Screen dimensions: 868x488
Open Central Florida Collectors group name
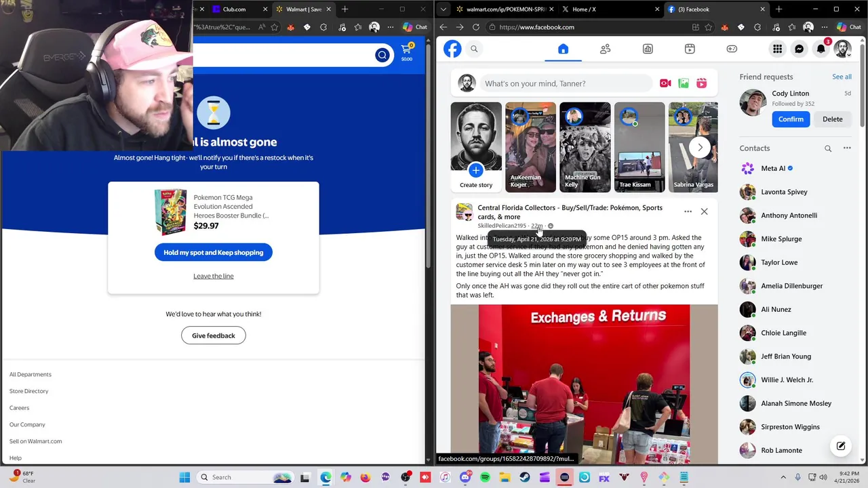point(570,212)
